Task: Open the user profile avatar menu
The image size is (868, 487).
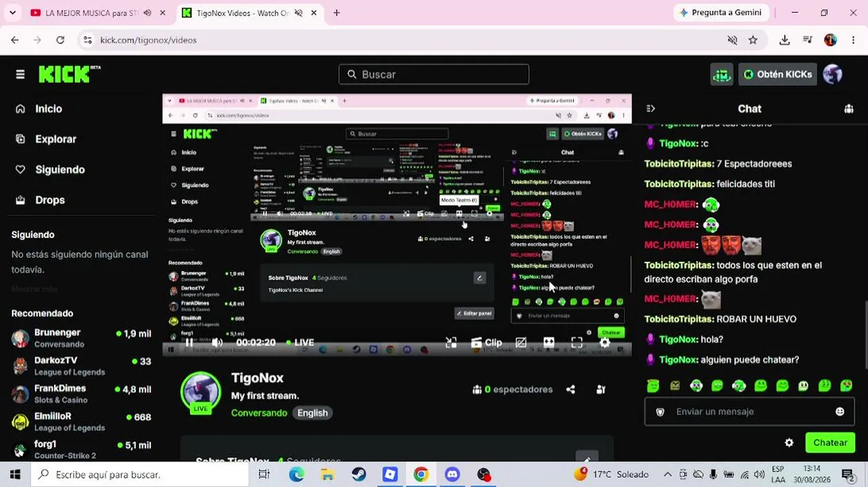Action: point(833,74)
